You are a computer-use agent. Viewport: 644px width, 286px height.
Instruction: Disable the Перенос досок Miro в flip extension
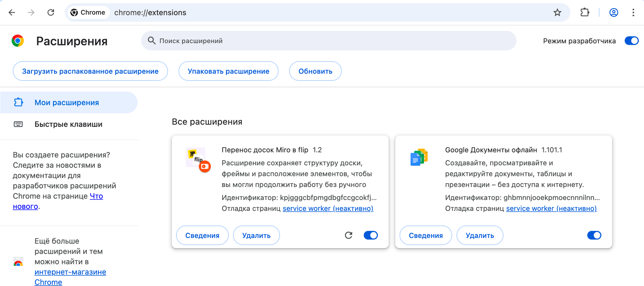tap(371, 235)
